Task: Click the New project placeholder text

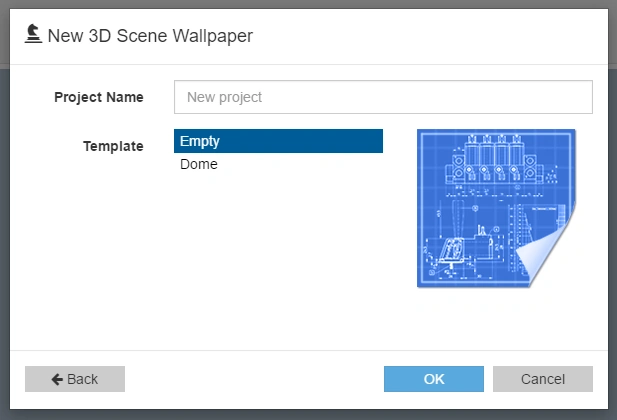Action: click(225, 97)
